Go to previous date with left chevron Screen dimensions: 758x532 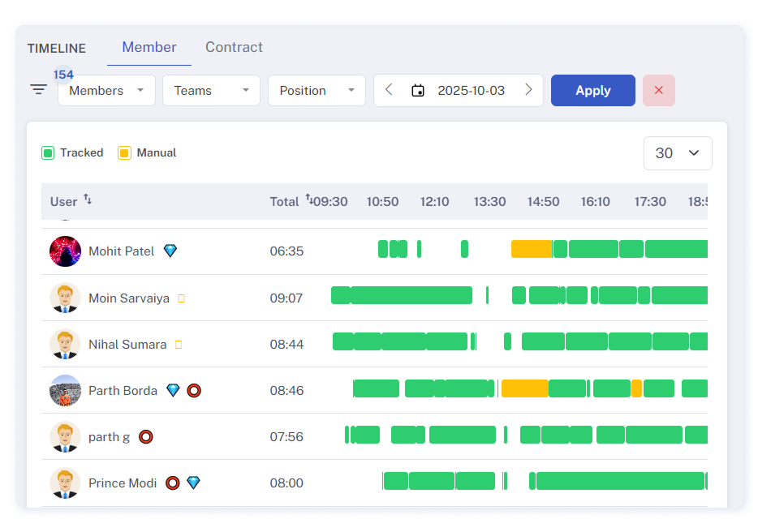click(x=389, y=90)
